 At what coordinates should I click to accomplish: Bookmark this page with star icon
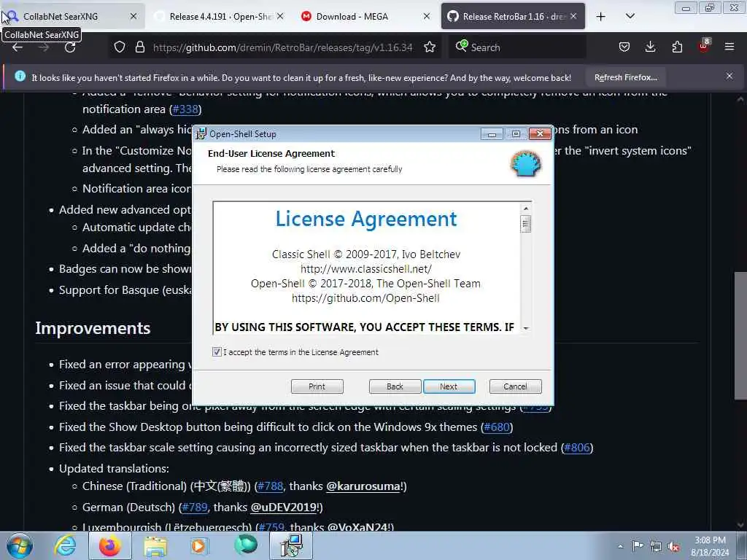(430, 47)
